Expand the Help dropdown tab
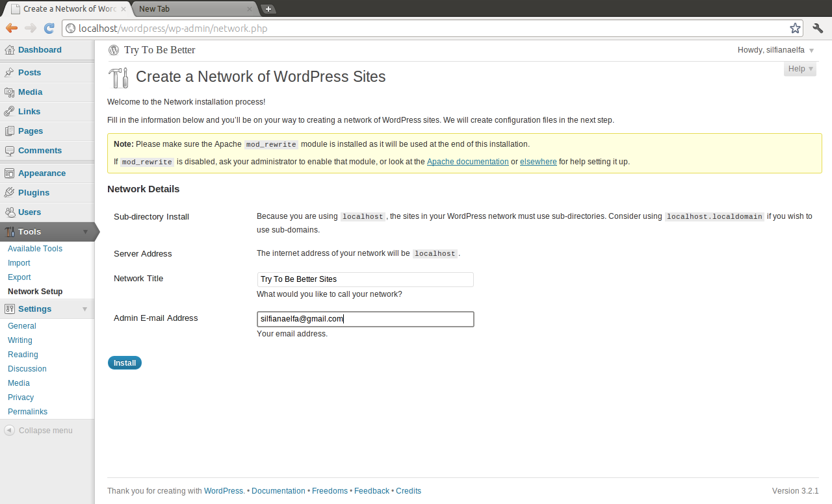832x504 pixels. (799, 69)
